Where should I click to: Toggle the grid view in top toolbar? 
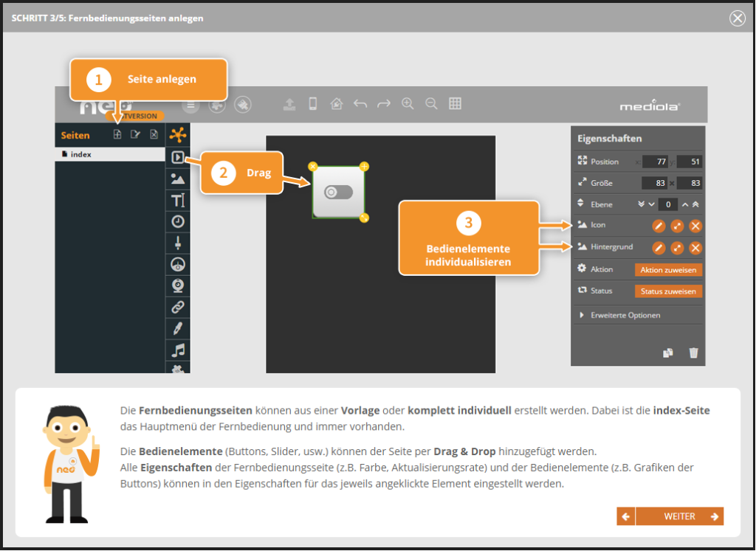tap(455, 104)
